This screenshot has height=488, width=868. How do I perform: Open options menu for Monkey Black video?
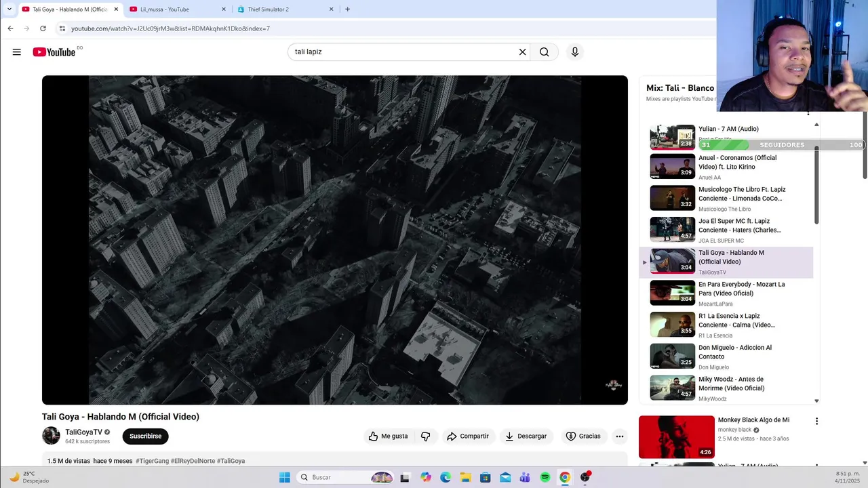point(816,421)
